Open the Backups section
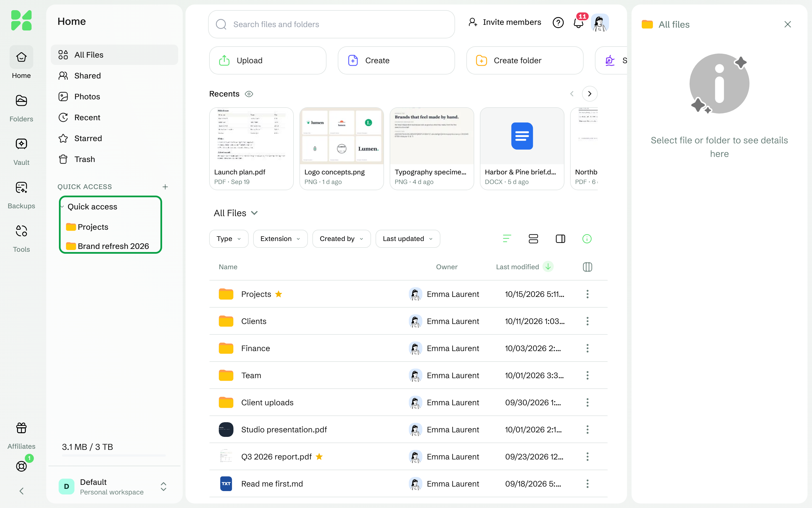 click(21, 195)
